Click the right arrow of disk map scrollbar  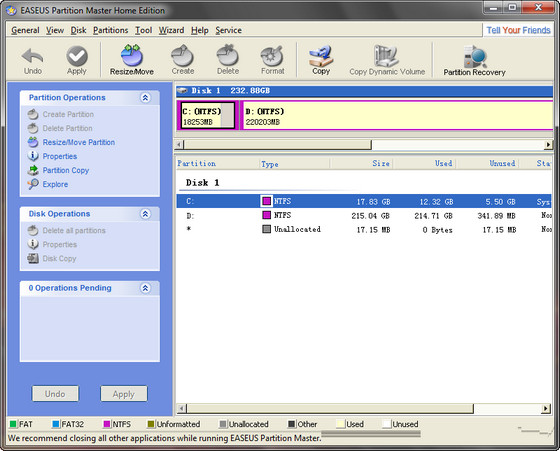click(548, 145)
